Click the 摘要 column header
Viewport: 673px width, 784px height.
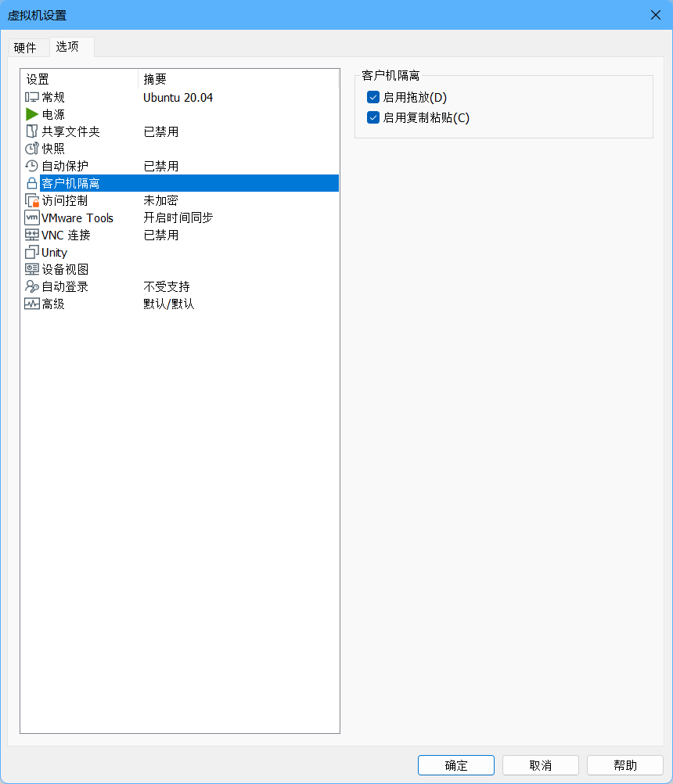click(155, 79)
